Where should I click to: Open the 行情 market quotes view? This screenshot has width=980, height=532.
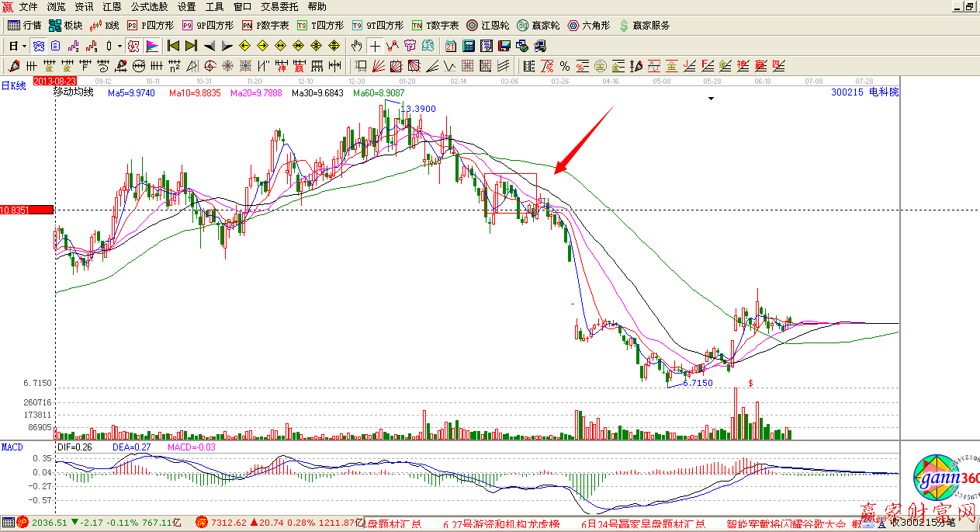(x=24, y=26)
